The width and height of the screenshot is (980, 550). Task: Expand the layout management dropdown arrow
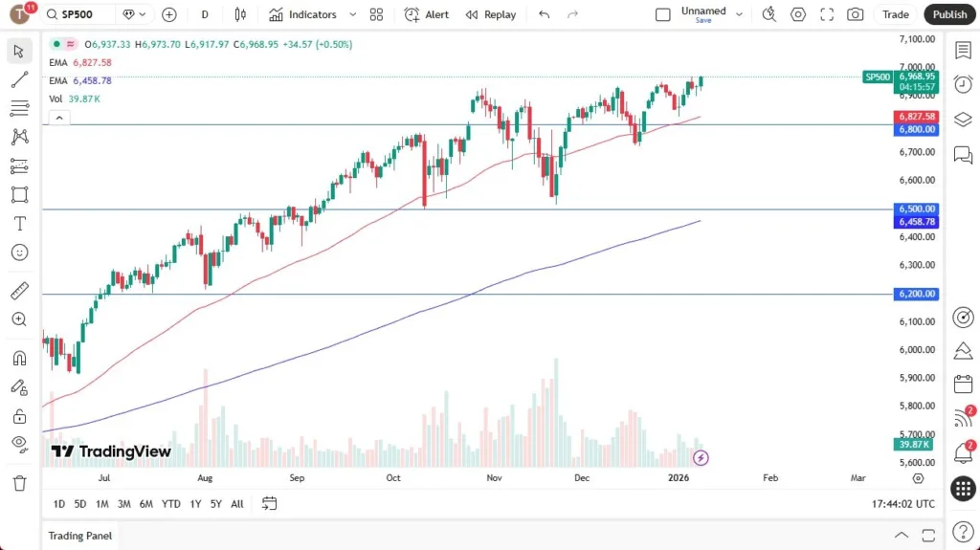tap(739, 14)
